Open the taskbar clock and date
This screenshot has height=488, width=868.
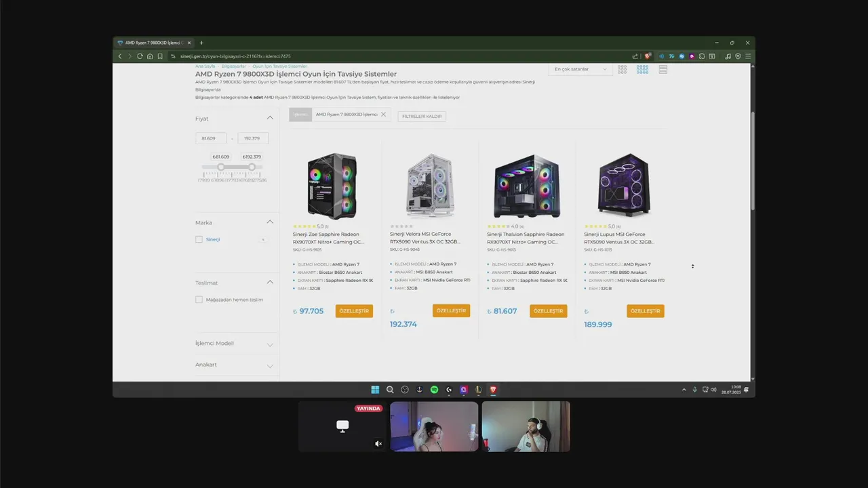click(731, 390)
